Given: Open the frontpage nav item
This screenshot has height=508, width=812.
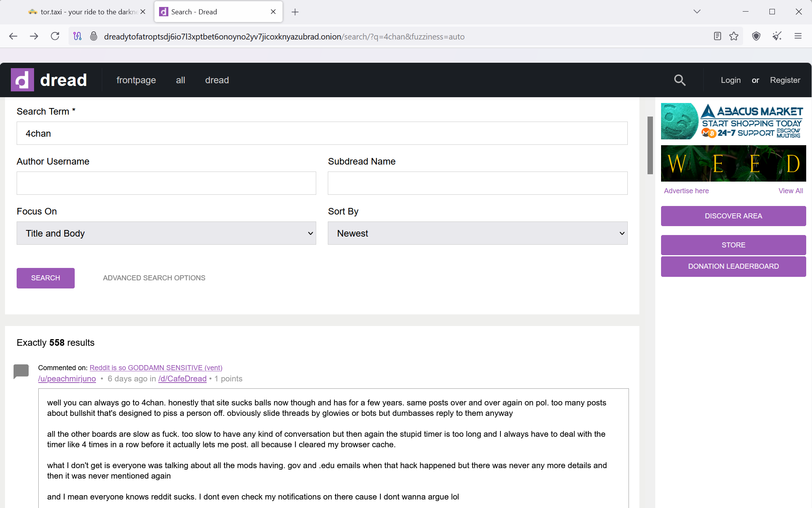Looking at the screenshot, I should coord(136,80).
